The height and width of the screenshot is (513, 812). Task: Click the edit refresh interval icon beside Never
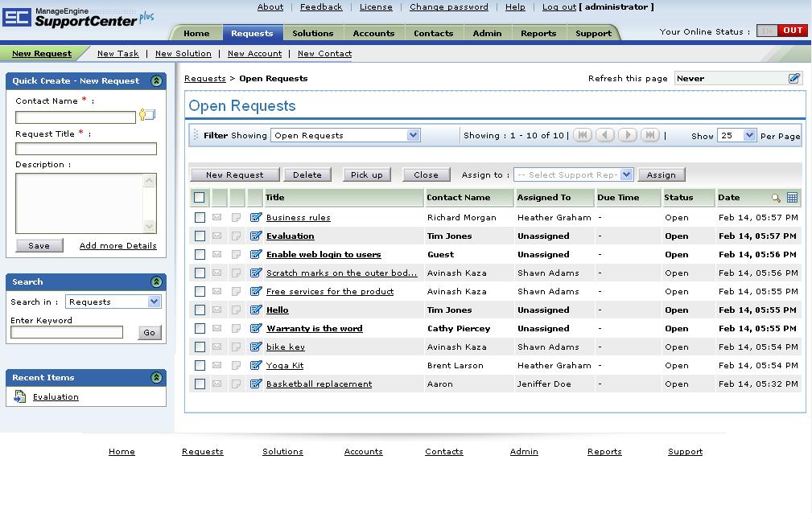[x=794, y=78]
